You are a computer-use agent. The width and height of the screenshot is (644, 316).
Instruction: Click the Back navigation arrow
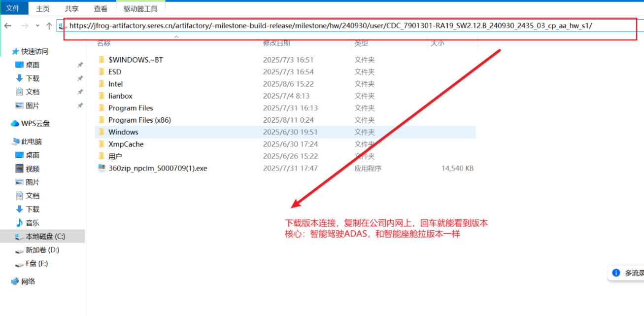[7, 26]
